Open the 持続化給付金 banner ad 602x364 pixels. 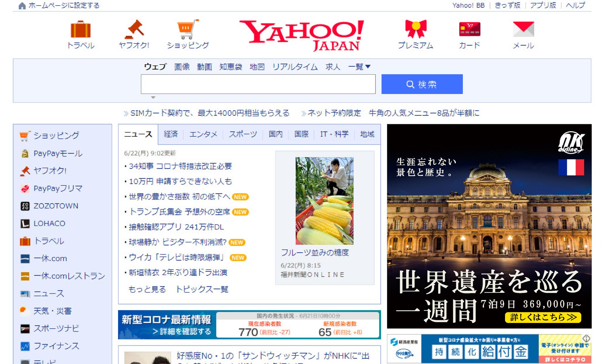pos(489,349)
